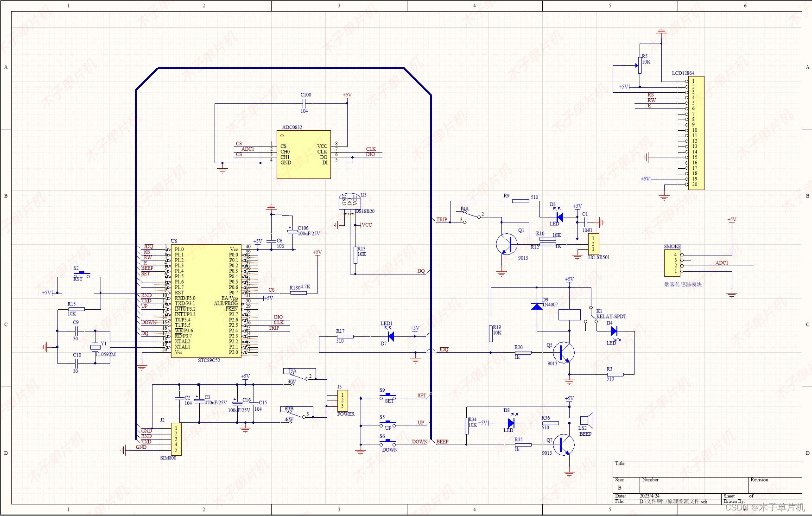This screenshot has height=516, width=812.
Task: Click the TRIP net label near J4A
Action: [x=442, y=219]
